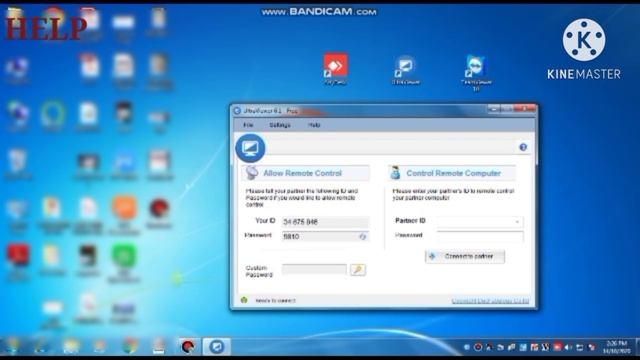The image size is (640, 360).
Task: Open the AnyDesk desktop shortcut
Action: [x=336, y=68]
